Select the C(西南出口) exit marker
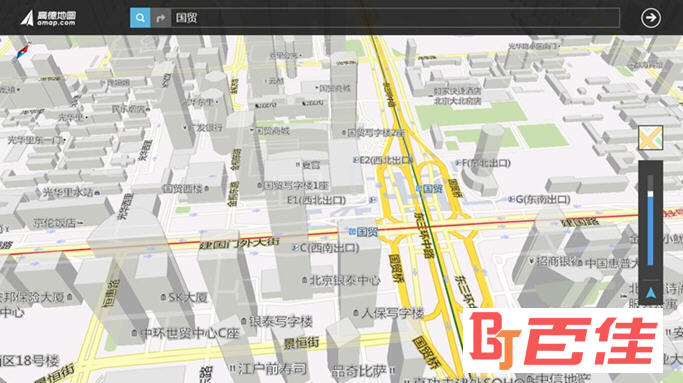The image size is (683, 383). click(326, 248)
